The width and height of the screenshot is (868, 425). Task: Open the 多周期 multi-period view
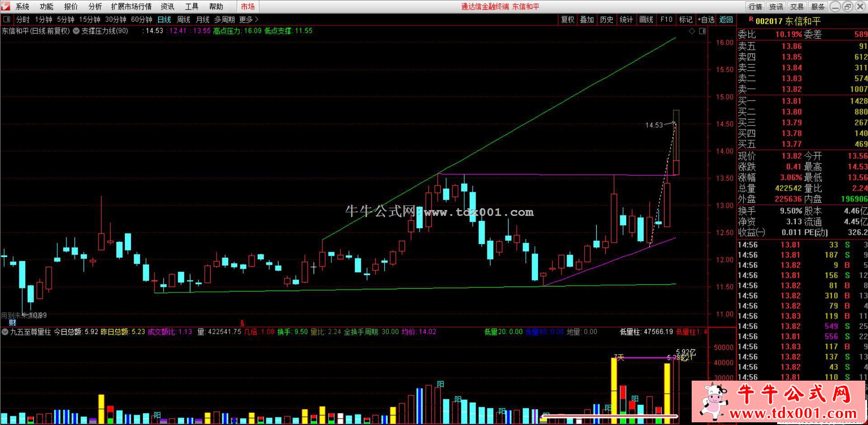(x=225, y=19)
